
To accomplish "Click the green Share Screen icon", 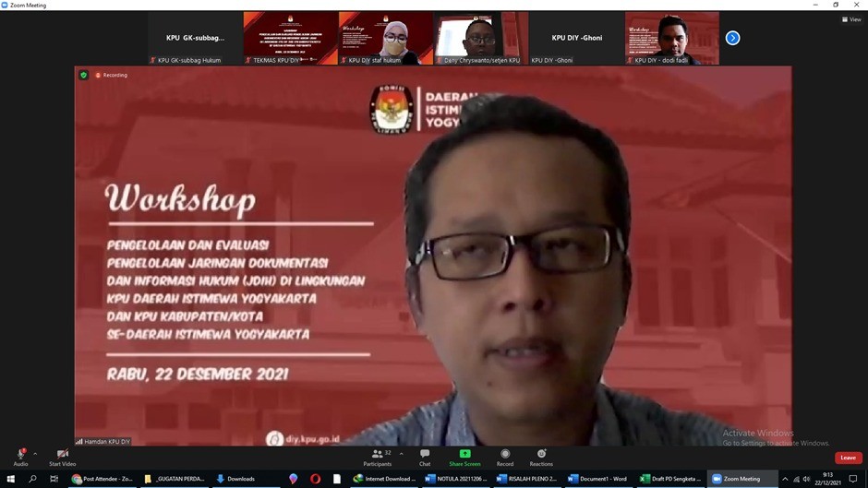I will [464, 454].
